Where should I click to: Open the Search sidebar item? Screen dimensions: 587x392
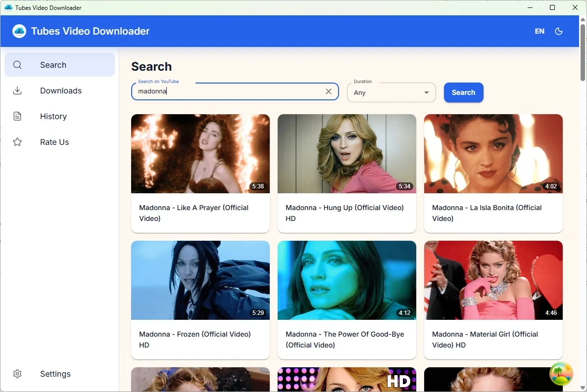pos(59,65)
